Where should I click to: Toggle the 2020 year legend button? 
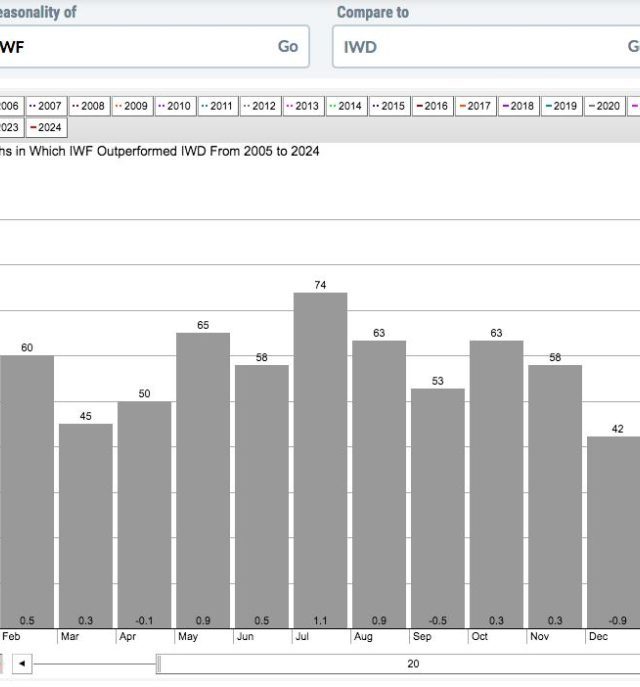coord(605,106)
